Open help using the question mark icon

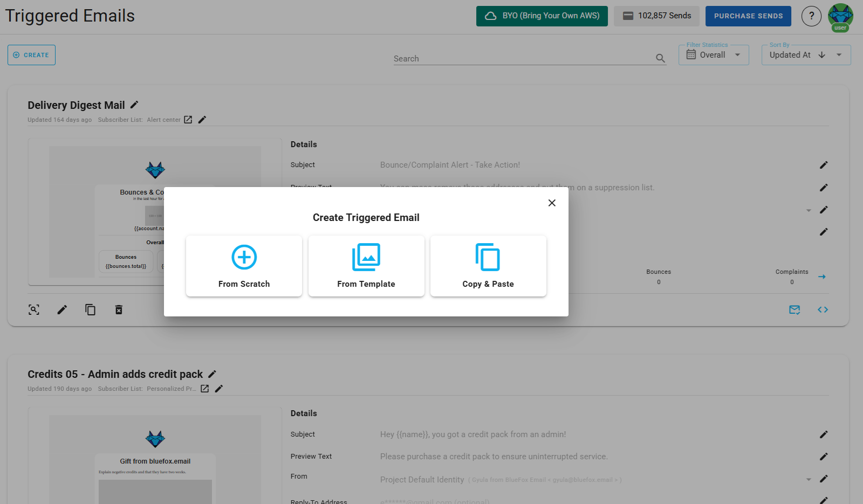pos(811,16)
